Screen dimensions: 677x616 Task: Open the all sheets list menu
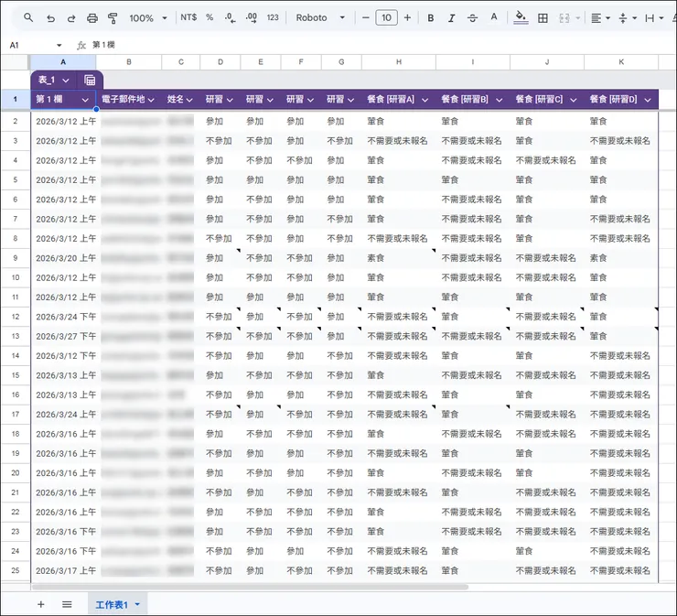point(67,604)
